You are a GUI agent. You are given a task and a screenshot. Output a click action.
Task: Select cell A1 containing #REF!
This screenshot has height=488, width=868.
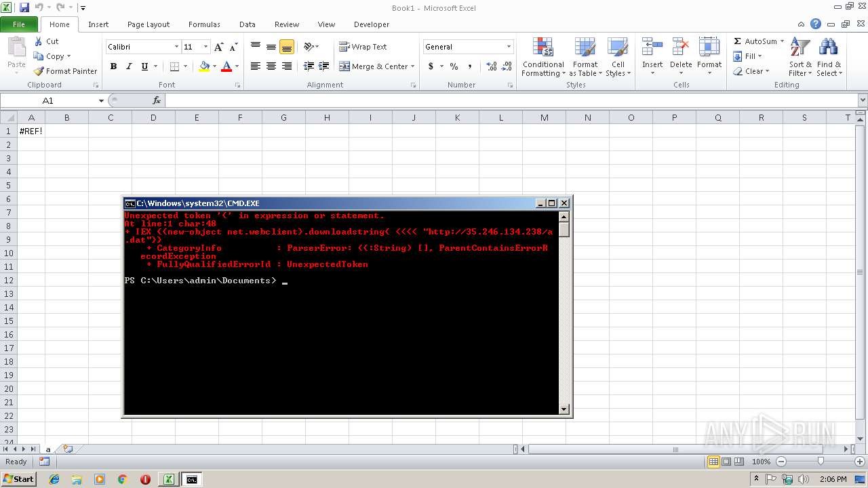[x=31, y=131]
